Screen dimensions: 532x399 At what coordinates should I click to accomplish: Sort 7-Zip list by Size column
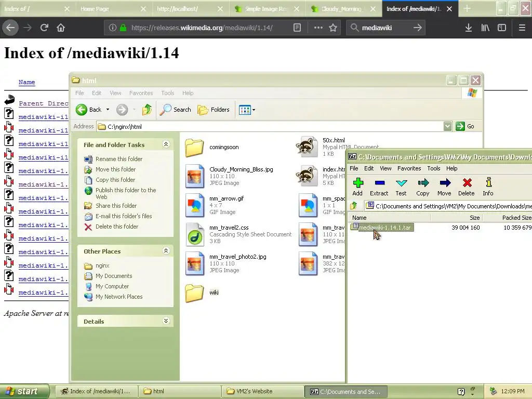(457, 218)
